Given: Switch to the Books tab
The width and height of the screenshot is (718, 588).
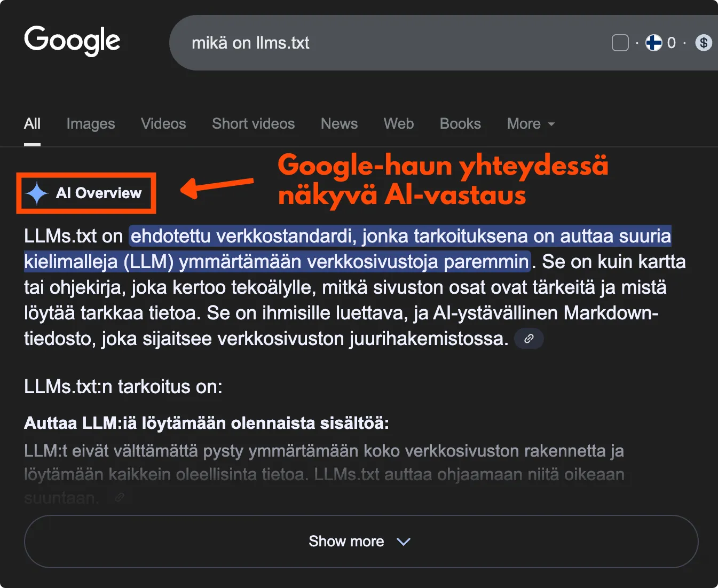Looking at the screenshot, I should pyautogui.click(x=460, y=124).
